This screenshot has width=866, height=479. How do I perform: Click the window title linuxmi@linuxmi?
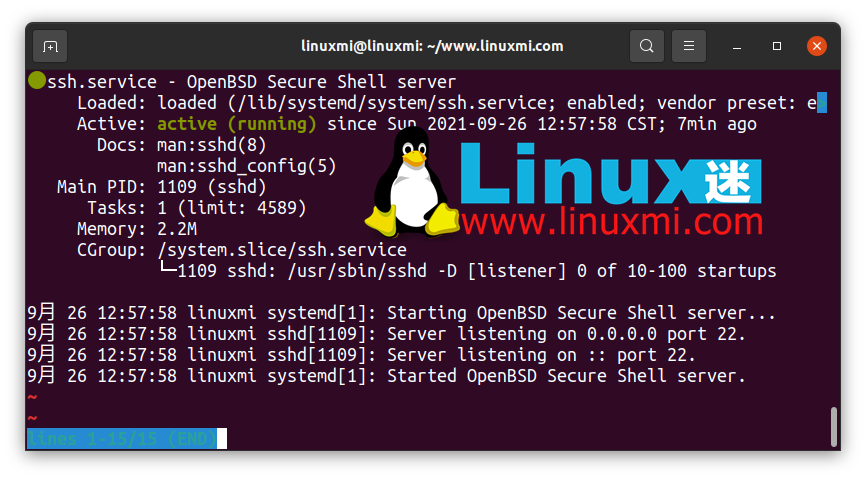[x=432, y=46]
